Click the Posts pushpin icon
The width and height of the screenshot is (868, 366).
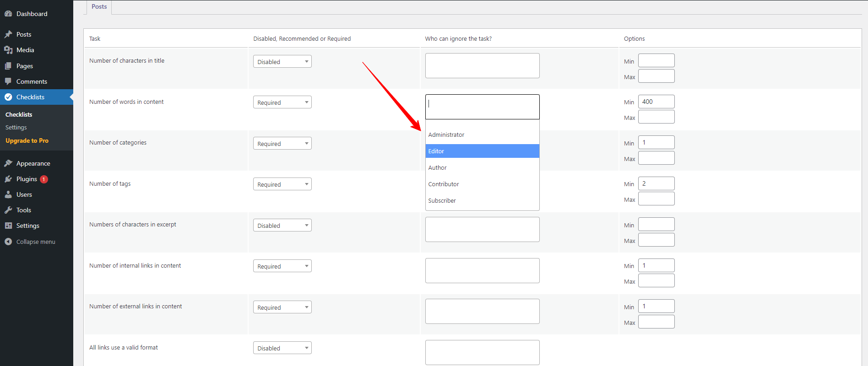tap(8, 34)
